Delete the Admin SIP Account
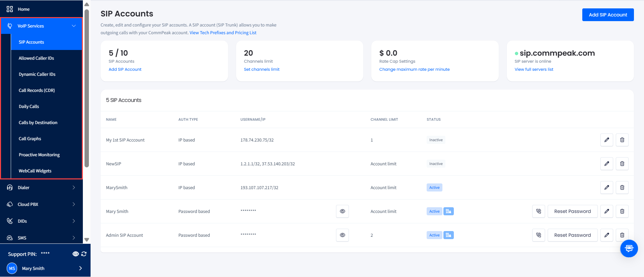Screen dimensions: 644x277 point(622,235)
